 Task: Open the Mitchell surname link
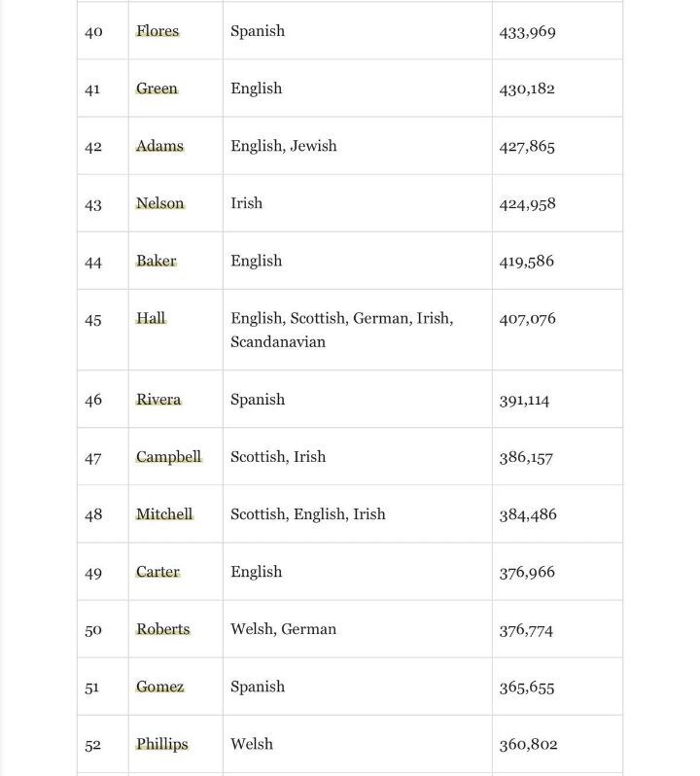tap(164, 514)
